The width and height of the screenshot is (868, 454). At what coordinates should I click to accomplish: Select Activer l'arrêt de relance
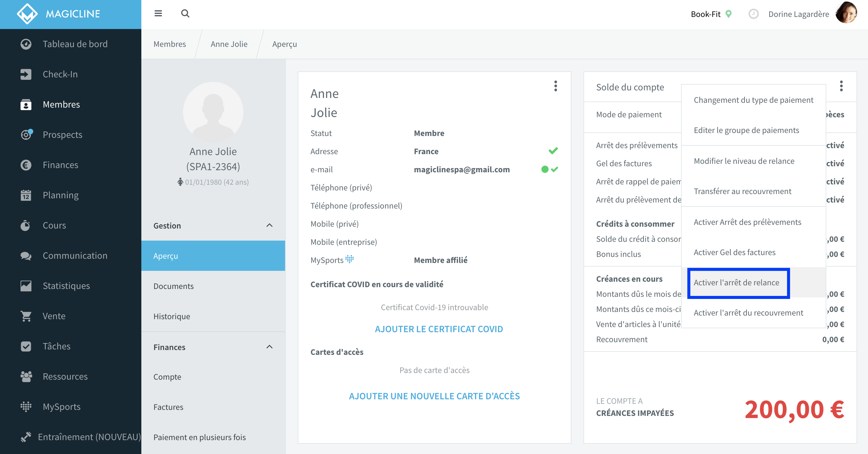[736, 283]
